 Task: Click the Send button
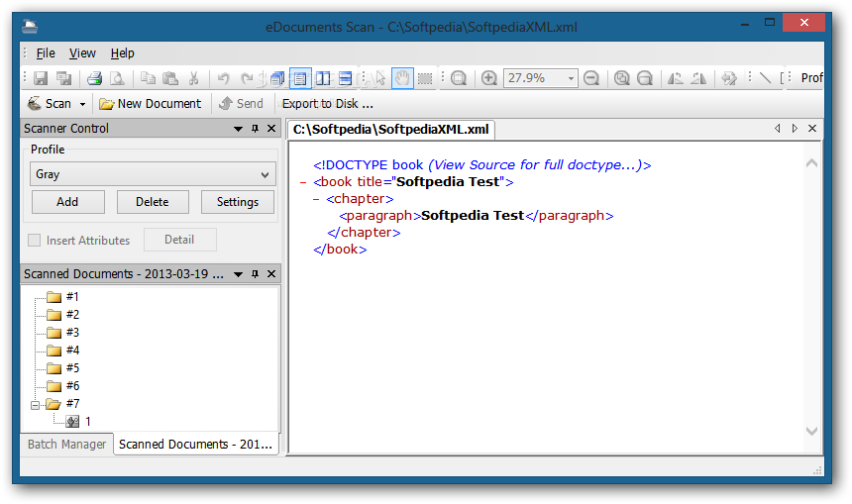pyautogui.click(x=241, y=103)
